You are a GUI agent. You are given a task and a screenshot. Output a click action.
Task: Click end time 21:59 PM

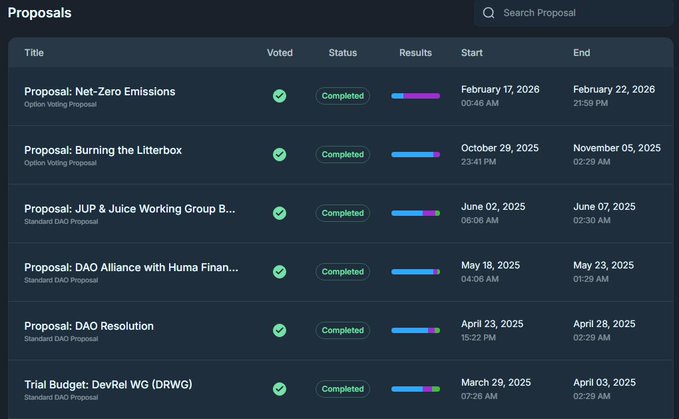point(591,103)
